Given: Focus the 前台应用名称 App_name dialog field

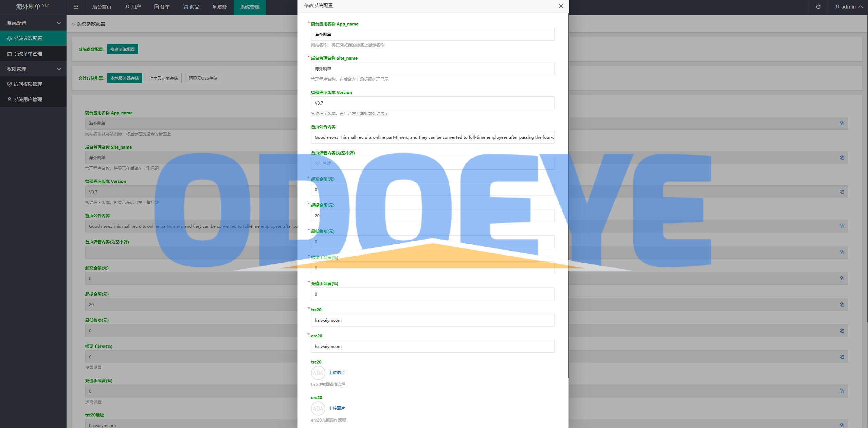Looking at the screenshot, I should click(433, 34).
